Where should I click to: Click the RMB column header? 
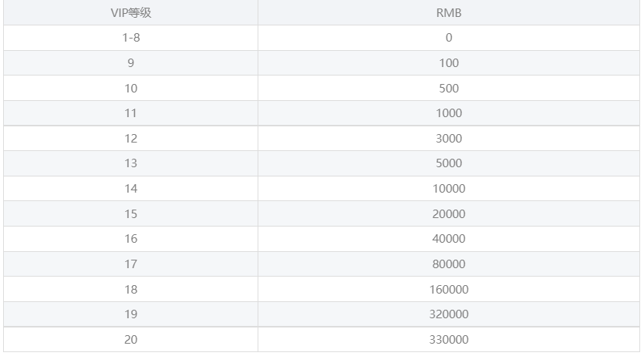(449, 12)
